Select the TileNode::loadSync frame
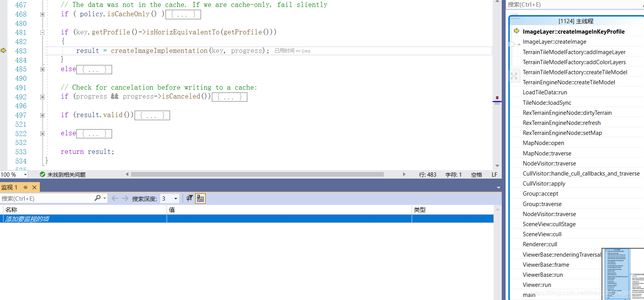Image resolution: width=644 pixels, height=300 pixels. tap(547, 102)
